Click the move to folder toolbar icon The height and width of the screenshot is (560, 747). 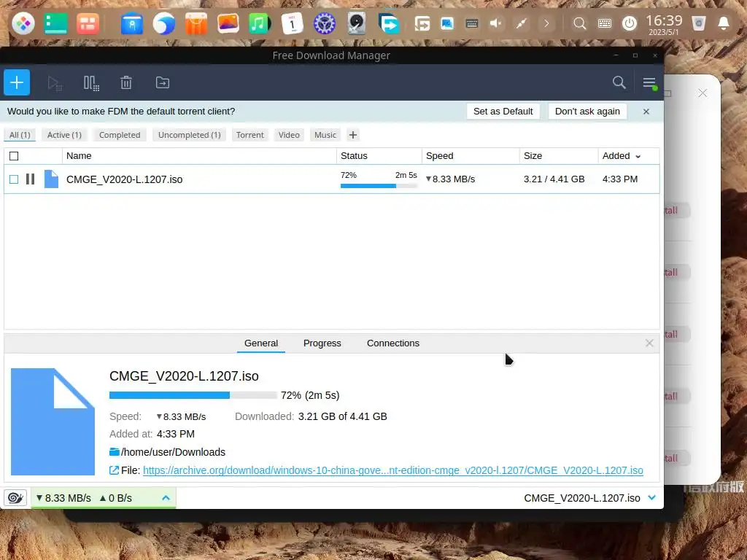tap(163, 82)
